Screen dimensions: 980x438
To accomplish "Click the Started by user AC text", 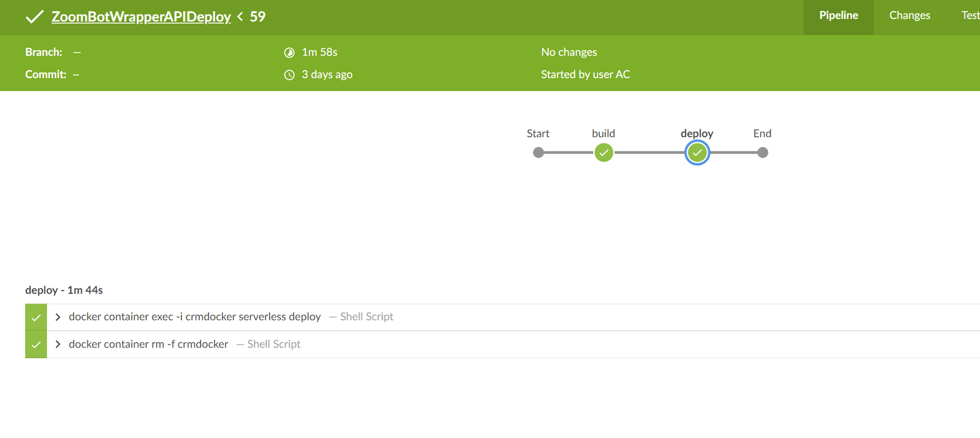I will click(585, 74).
